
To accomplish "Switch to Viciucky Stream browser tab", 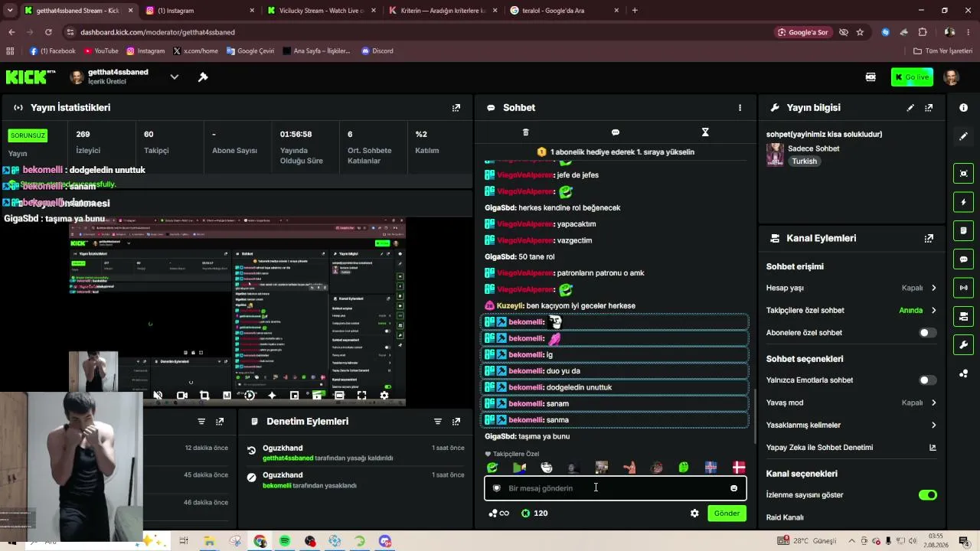I will tap(322, 11).
